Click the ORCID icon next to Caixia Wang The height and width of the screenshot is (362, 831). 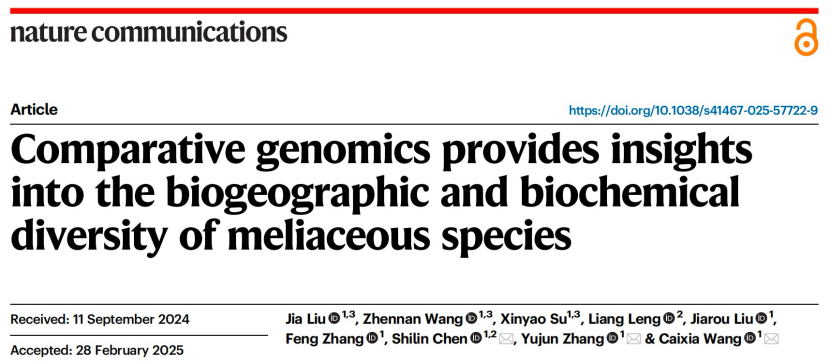[x=750, y=339]
